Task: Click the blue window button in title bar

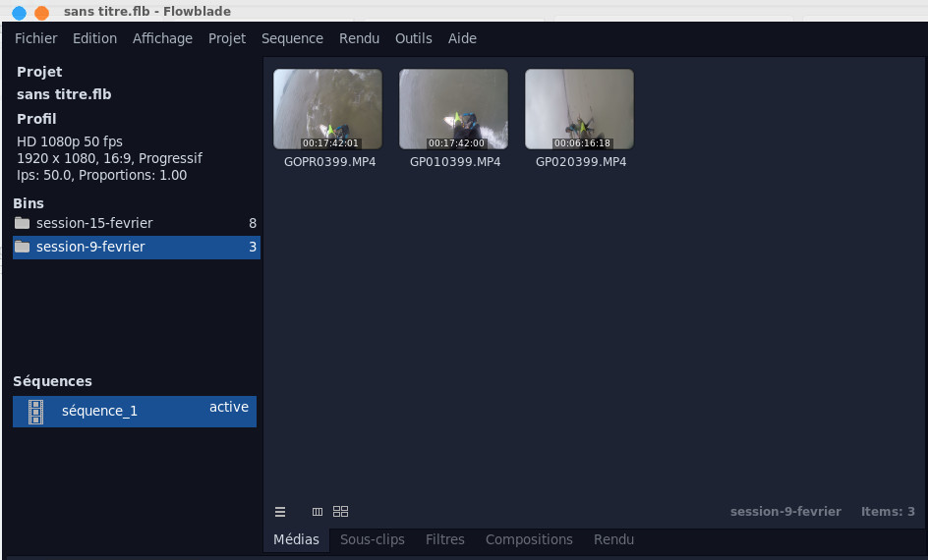Action: click(19, 13)
